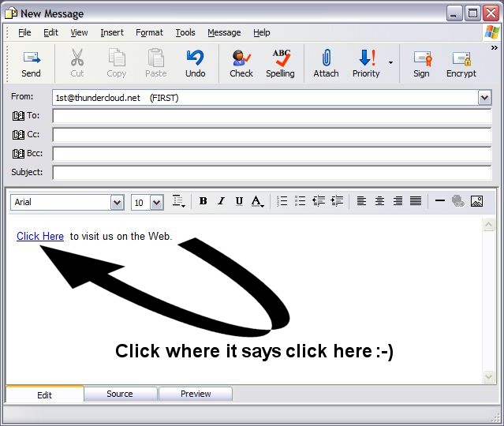Switch to the Preview tab

[196, 394]
